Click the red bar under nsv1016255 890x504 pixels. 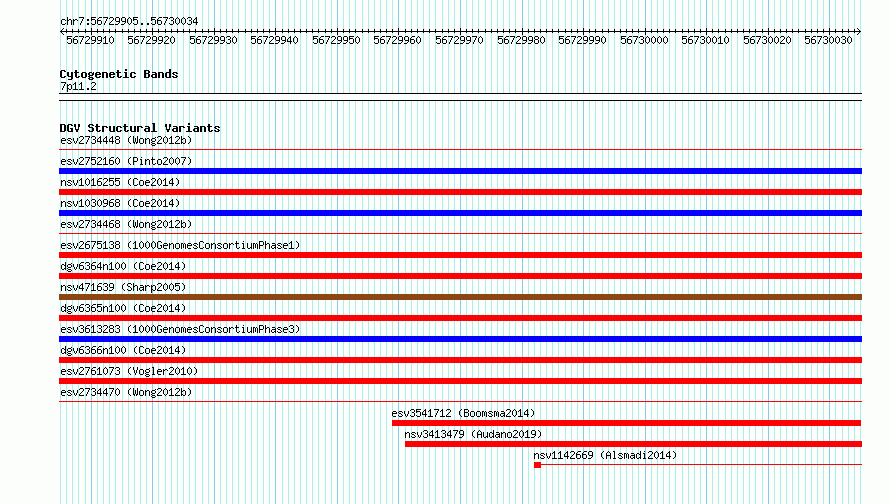(460, 192)
